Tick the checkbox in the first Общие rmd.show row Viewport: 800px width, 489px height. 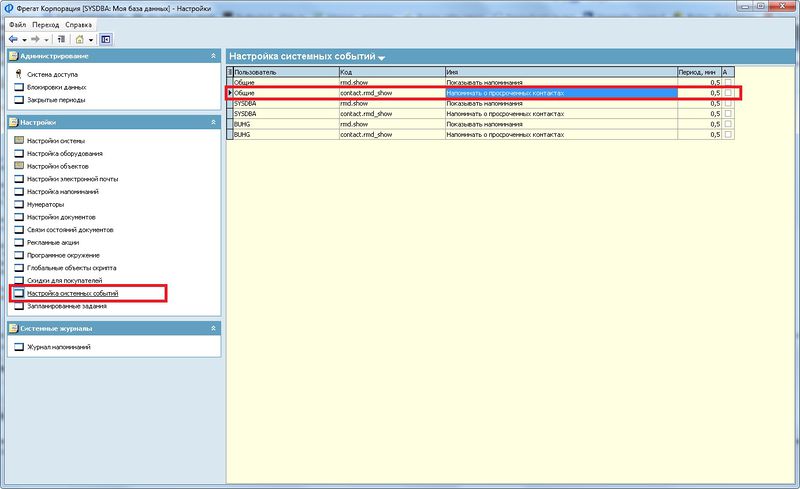(728, 82)
